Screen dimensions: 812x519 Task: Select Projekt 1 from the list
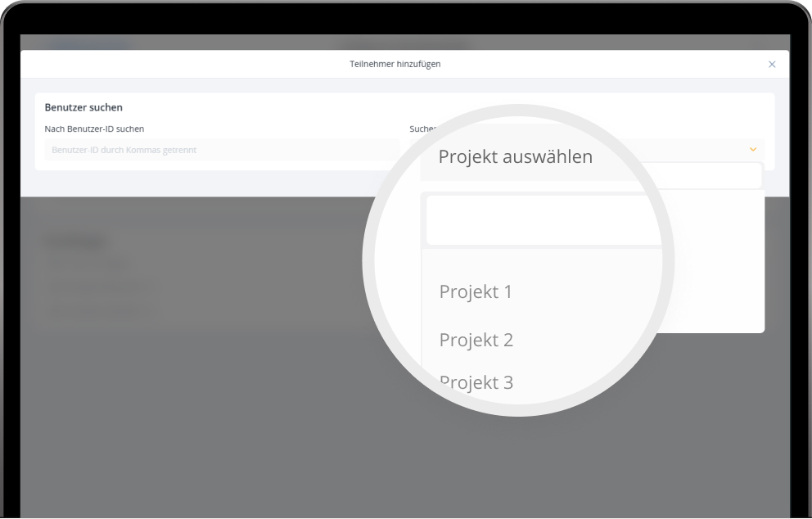tap(476, 291)
